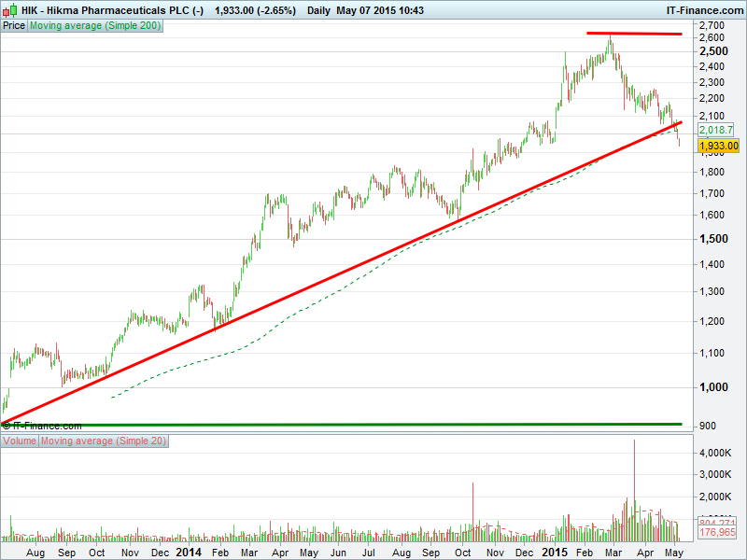Click the 2014 year label on time axis
747x560 pixels.
click(189, 553)
